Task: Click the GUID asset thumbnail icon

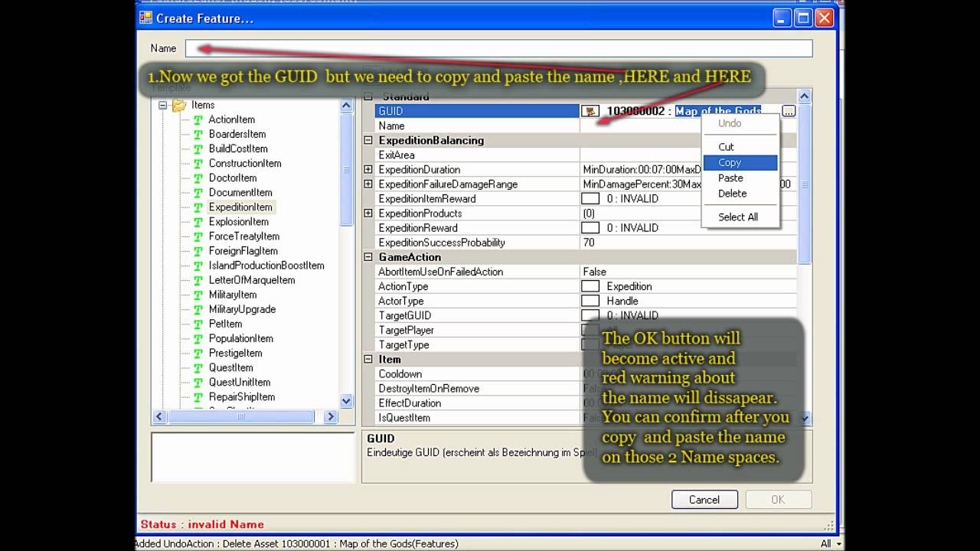Action: [x=590, y=111]
